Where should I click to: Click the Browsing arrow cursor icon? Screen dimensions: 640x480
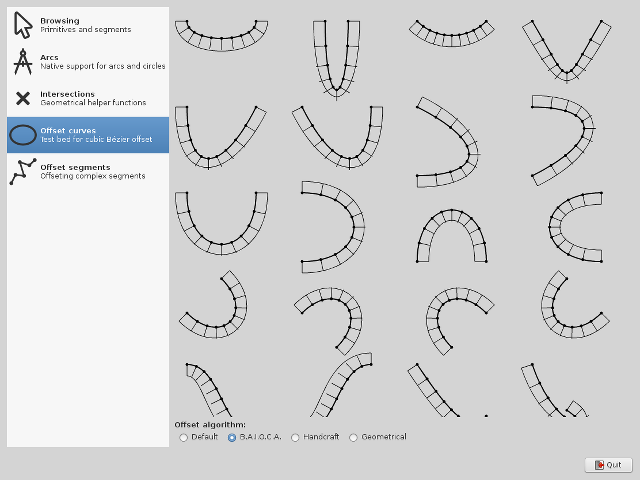pos(23,25)
